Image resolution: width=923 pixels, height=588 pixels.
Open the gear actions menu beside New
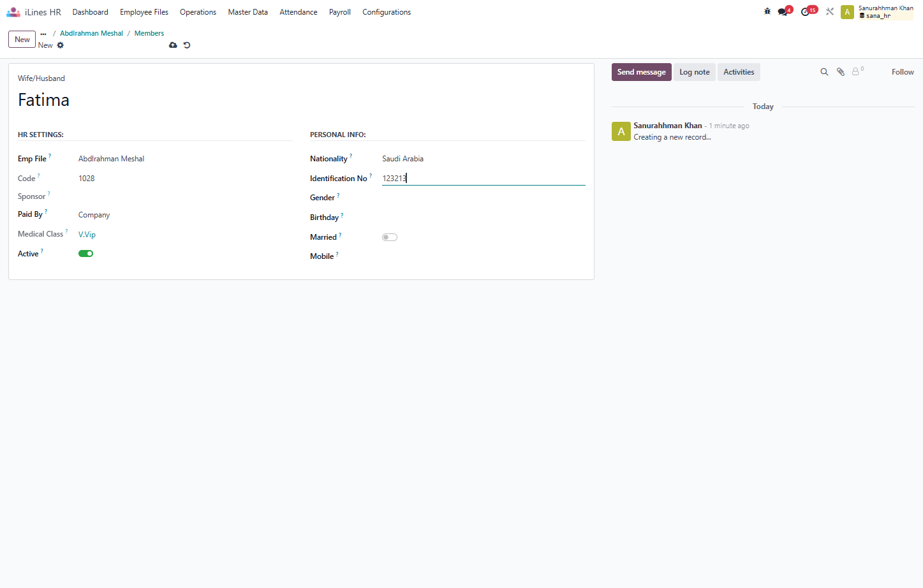click(x=61, y=45)
